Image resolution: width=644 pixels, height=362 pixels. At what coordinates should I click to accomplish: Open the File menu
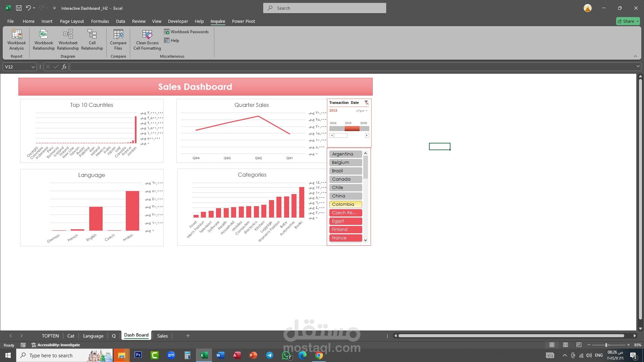pyautogui.click(x=10, y=21)
